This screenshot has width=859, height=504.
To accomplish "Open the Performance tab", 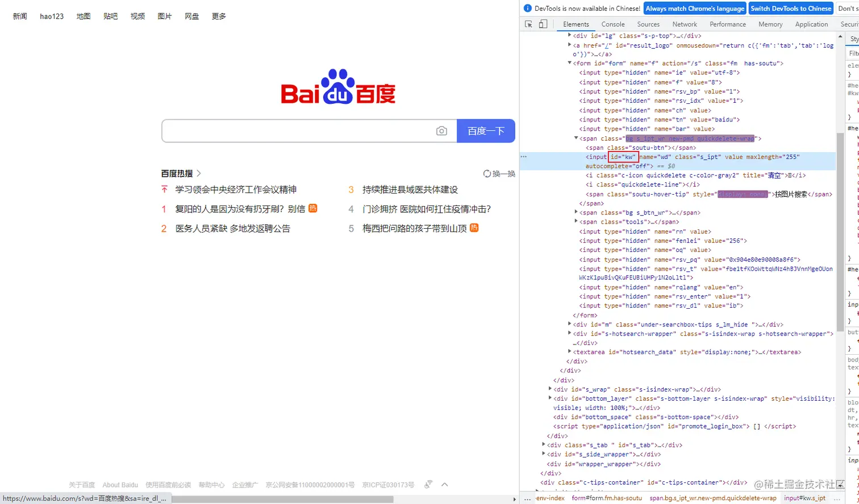I will pyautogui.click(x=728, y=24).
